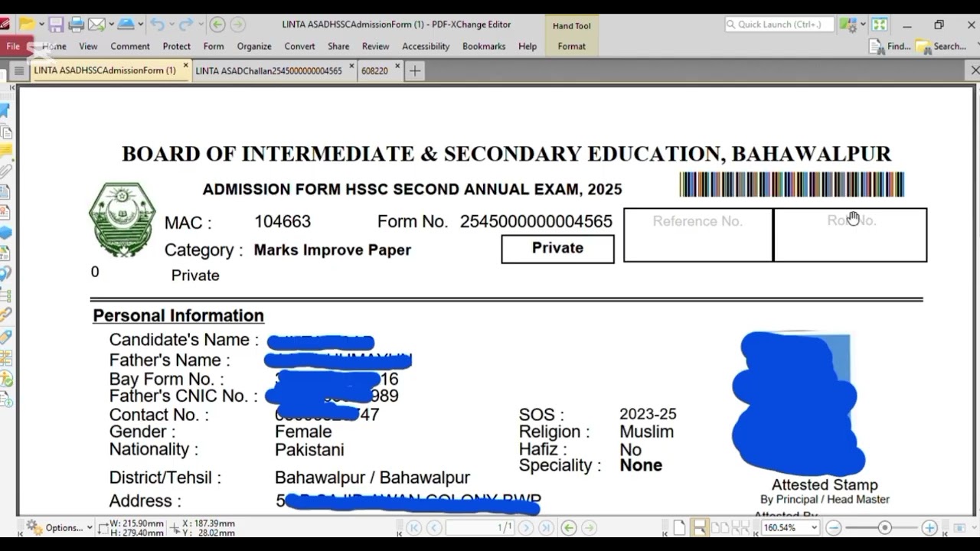Close the LINTA ASADChallan tab

[352, 67]
